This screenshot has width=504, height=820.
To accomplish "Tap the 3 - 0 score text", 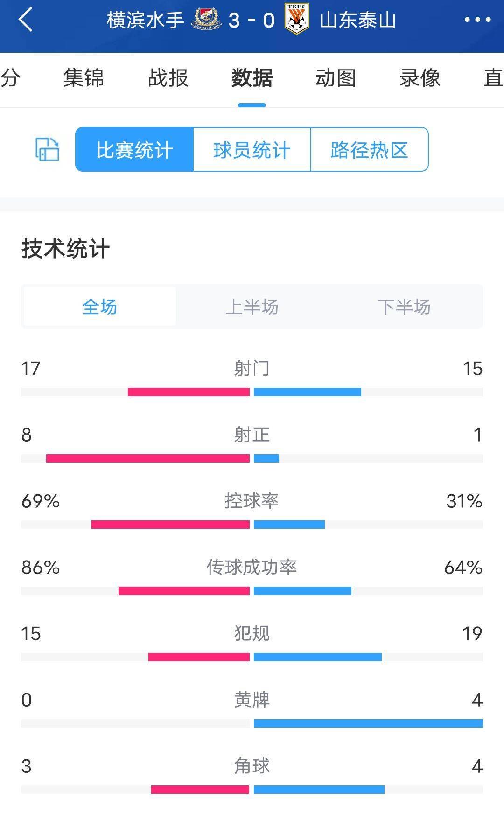I will point(252,20).
